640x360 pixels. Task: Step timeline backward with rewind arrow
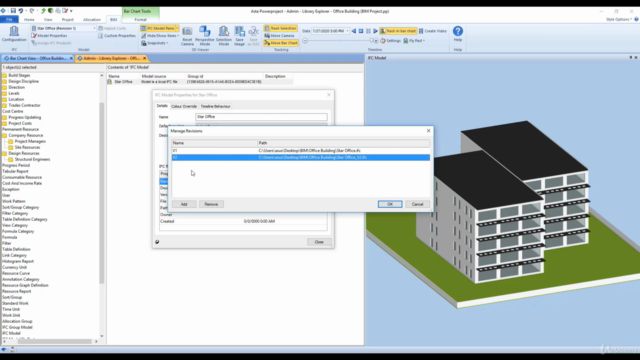(x=354, y=31)
